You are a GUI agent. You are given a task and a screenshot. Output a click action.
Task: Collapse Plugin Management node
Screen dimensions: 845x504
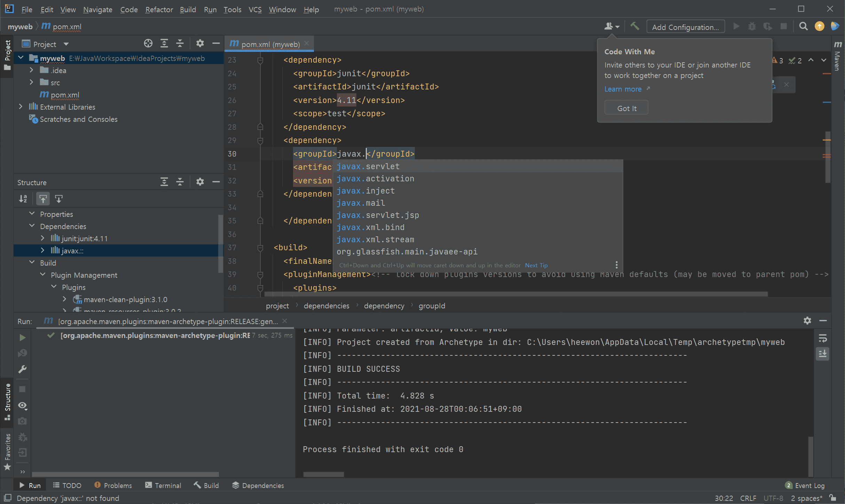click(x=42, y=275)
